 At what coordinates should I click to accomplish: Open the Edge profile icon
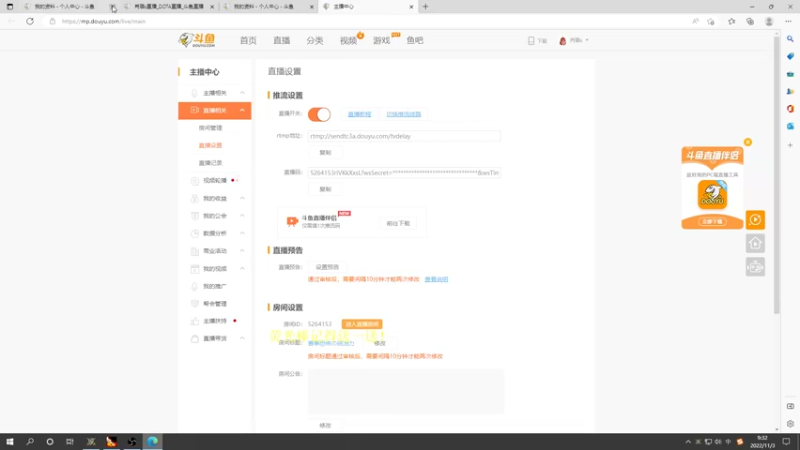tap(769, 21)
